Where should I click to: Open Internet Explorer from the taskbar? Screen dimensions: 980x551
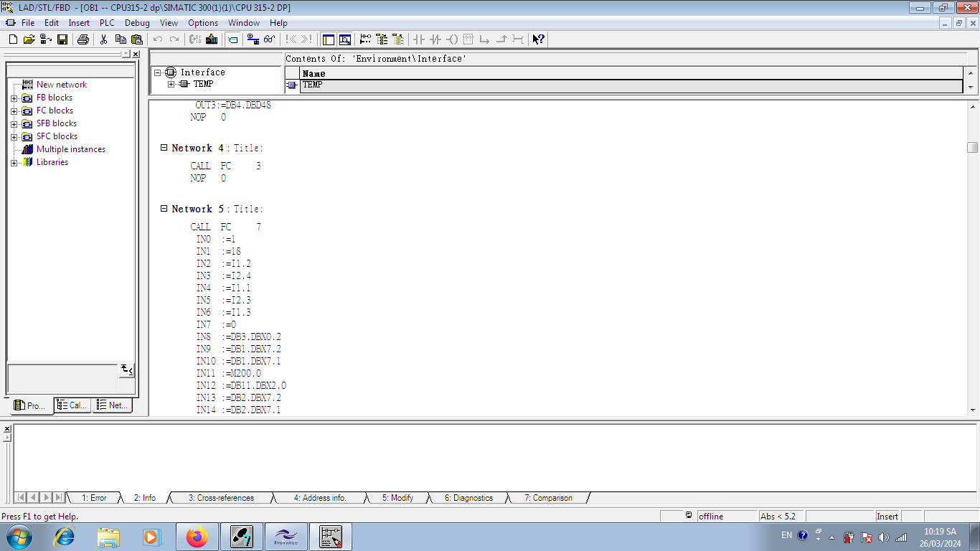pos(65,537)
